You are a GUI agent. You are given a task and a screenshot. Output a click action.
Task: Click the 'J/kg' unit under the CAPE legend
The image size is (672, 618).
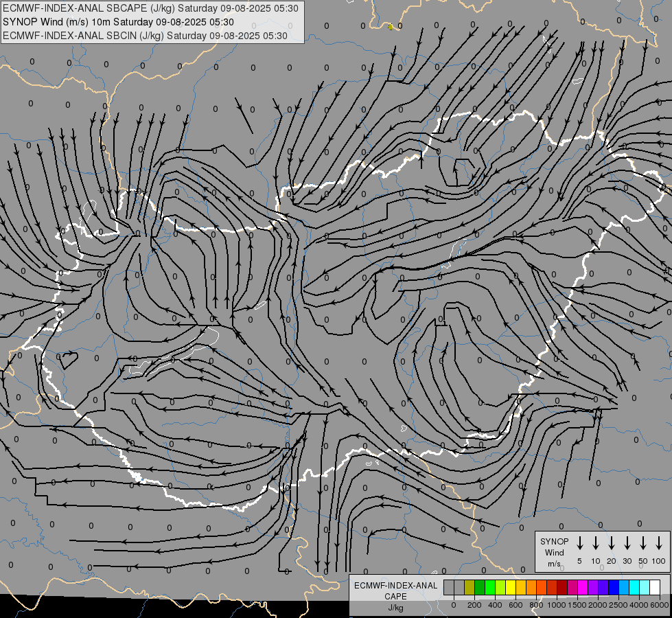[x=395, y=608]
